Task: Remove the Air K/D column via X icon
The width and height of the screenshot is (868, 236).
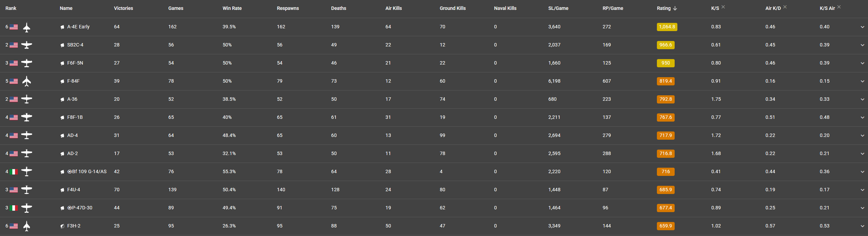Action: tap(785, 7)
